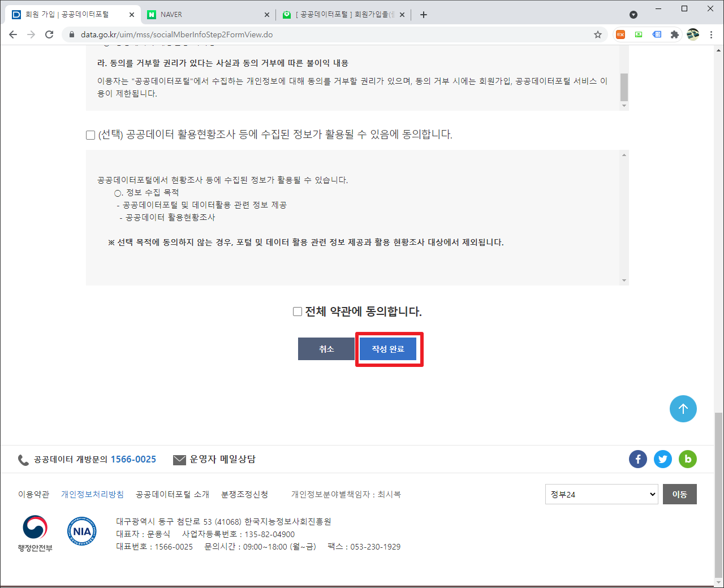Click the 문의시간 : 09:00~18:00 text
The height and width of the screenshot is (588, 724).
pyautogui.click(x=260, y=547)
